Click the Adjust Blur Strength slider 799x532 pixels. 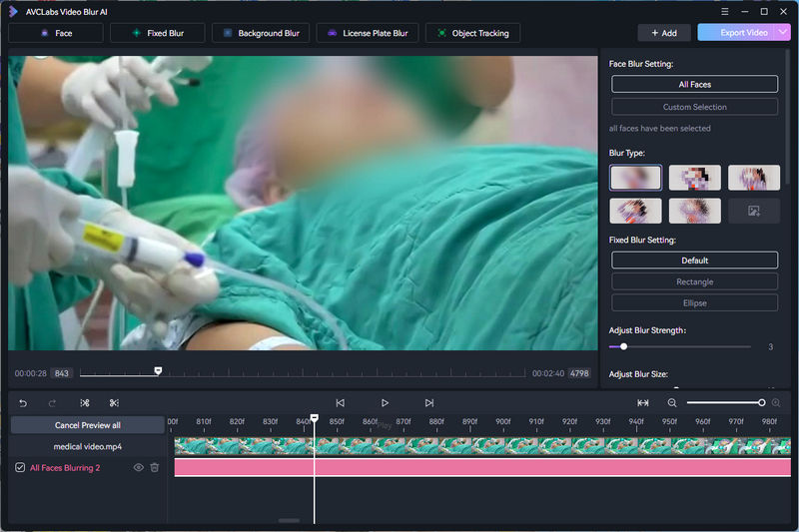(679, 346)
